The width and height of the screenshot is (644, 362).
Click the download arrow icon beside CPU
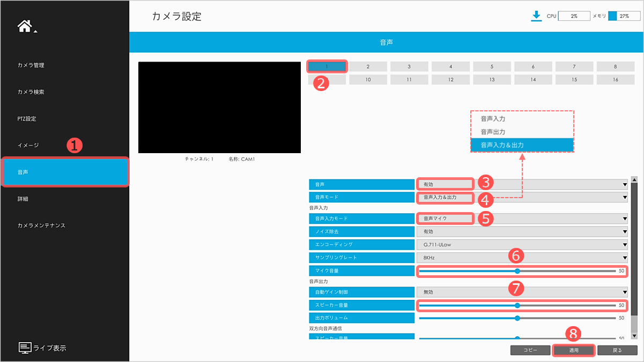click(x=536, y=16)
